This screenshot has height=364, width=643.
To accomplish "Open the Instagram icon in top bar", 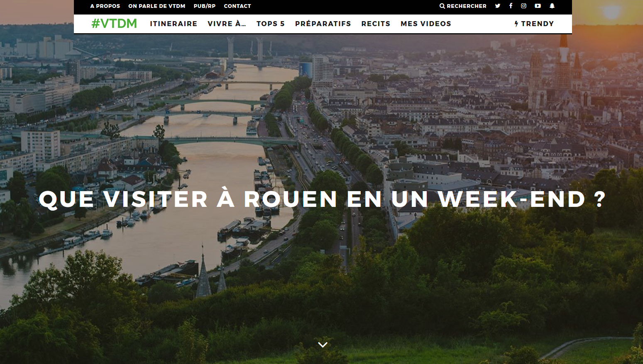I will [x=524, y=6].
